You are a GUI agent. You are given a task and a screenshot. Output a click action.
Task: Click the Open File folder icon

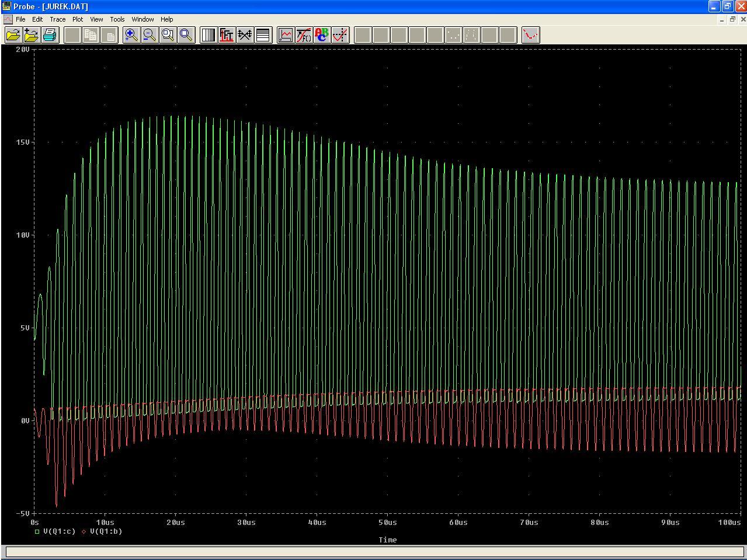coord(13,35)
